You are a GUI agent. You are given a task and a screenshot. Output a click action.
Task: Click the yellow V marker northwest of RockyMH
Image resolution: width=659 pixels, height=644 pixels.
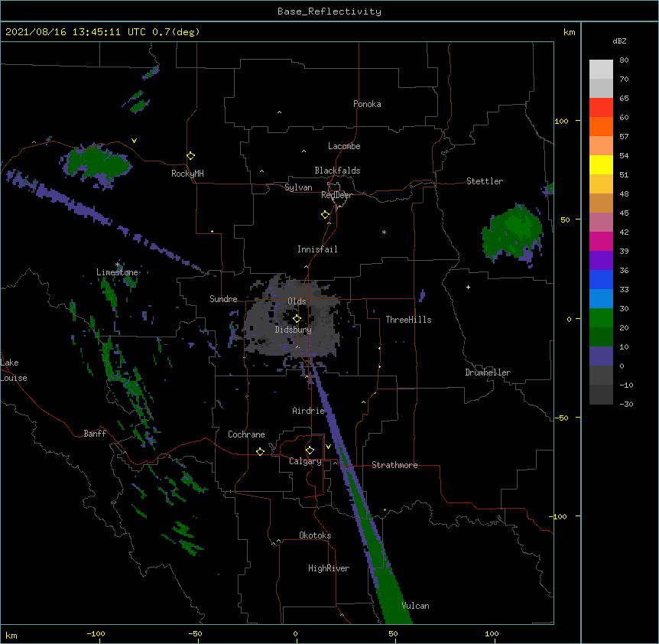134,141
